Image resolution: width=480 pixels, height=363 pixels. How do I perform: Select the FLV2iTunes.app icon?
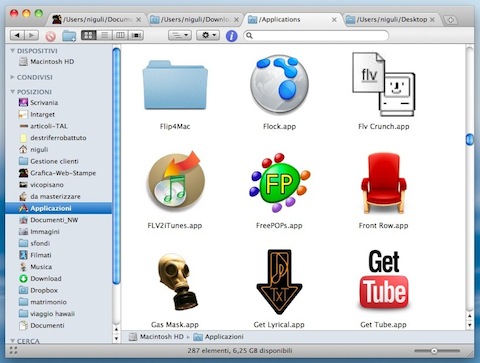coord(175,181)
